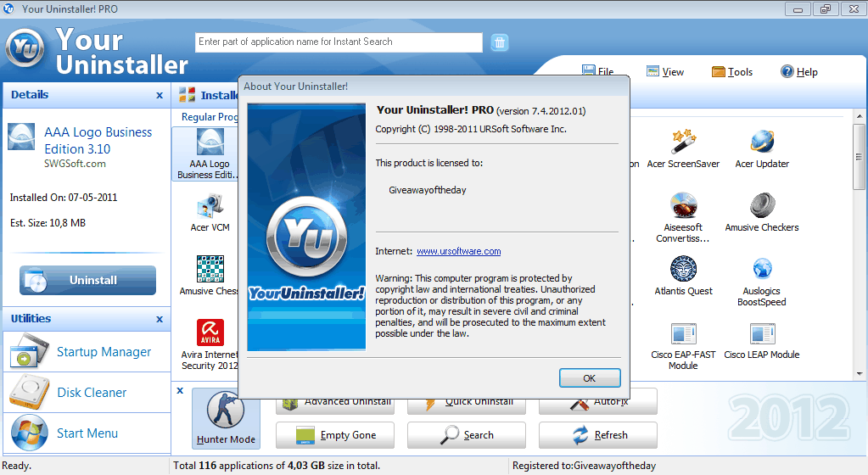Select the Atlantis Quest program icon
Viewport: 868px width, 475px height.
(x=684, y=269)
